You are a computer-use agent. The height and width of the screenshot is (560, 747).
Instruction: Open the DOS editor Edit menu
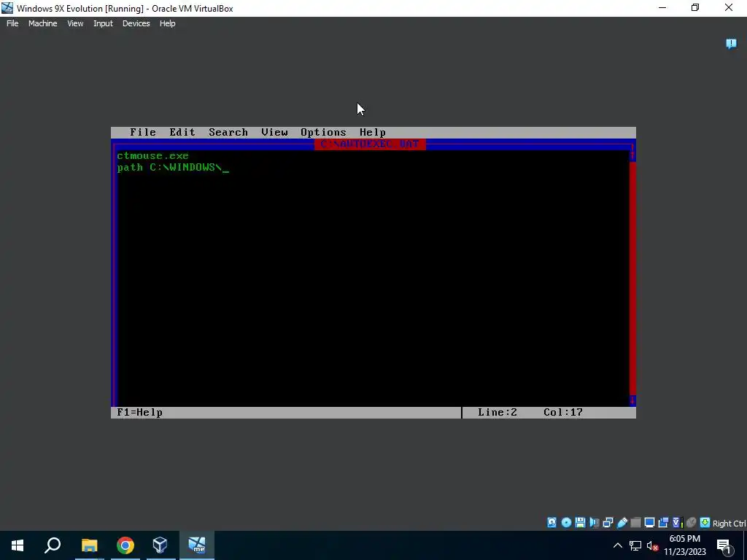tap(182, 133)
